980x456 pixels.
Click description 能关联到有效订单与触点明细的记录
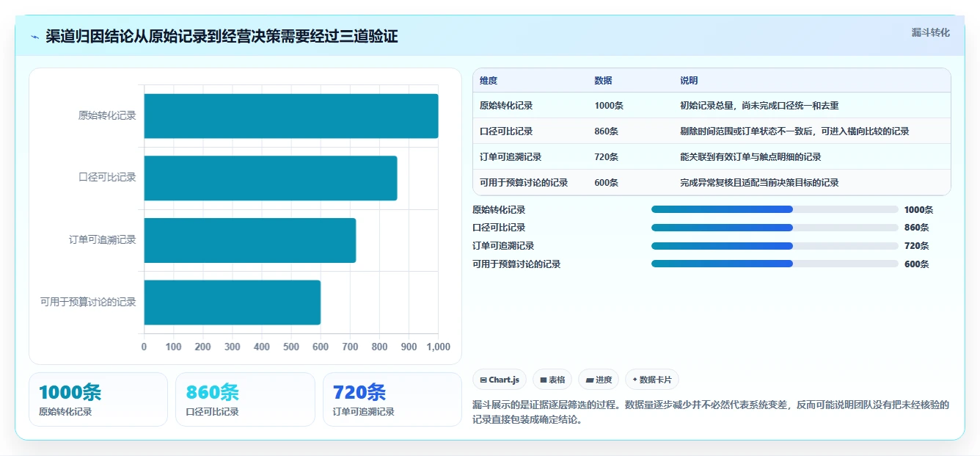click(750, 157)
